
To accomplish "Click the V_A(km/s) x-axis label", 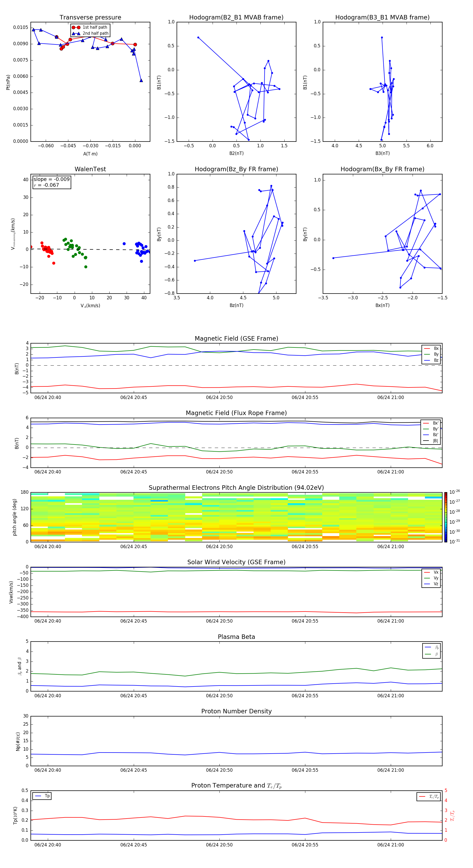I will coord(90,306).
